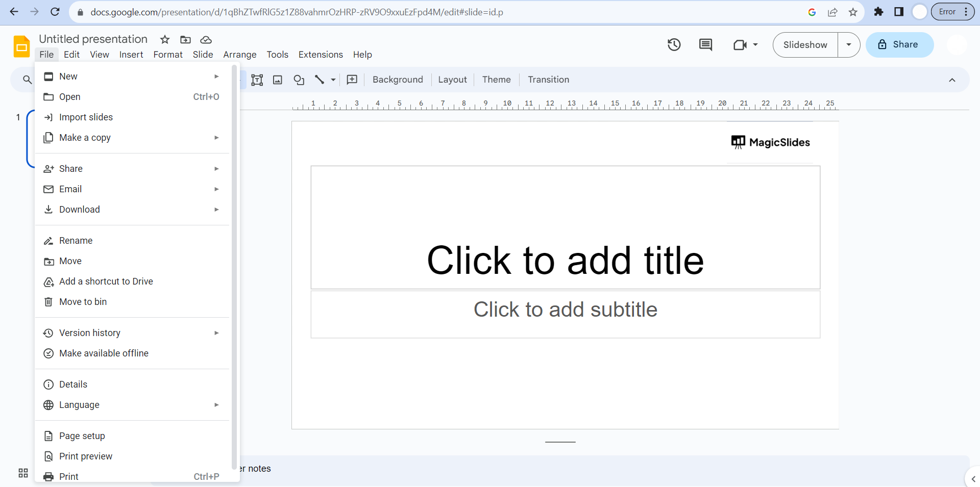Click the Google icon in address bar
980x487 pixels.
click(x=812, y=12)
